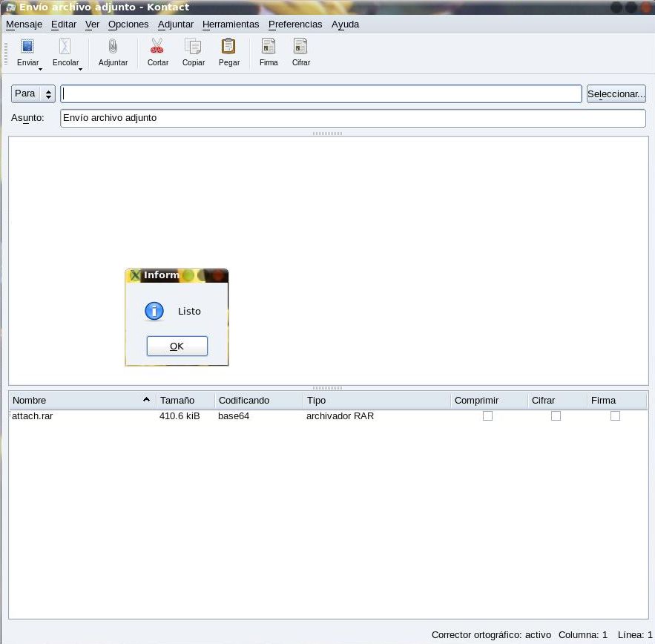Image resolution: width=655 pixels, height=644 pixels.
Task: Click the Copiar toolbar icon
Action: pos(193,47)
